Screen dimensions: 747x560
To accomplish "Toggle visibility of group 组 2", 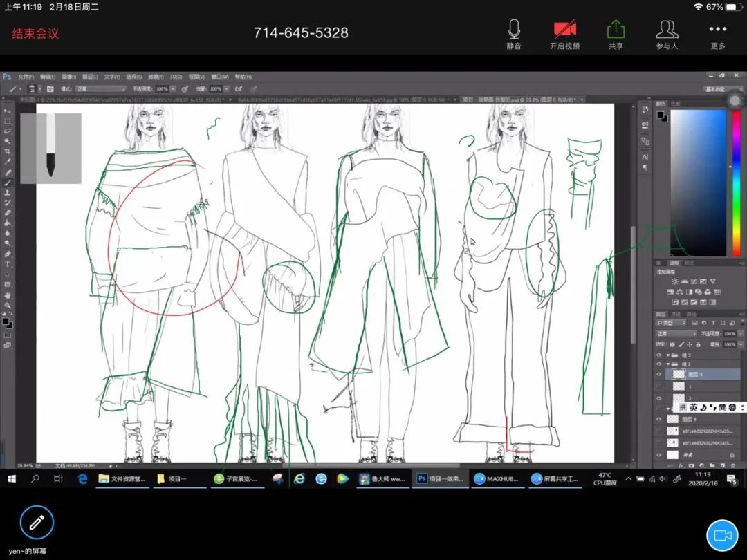I will [659, 364].
